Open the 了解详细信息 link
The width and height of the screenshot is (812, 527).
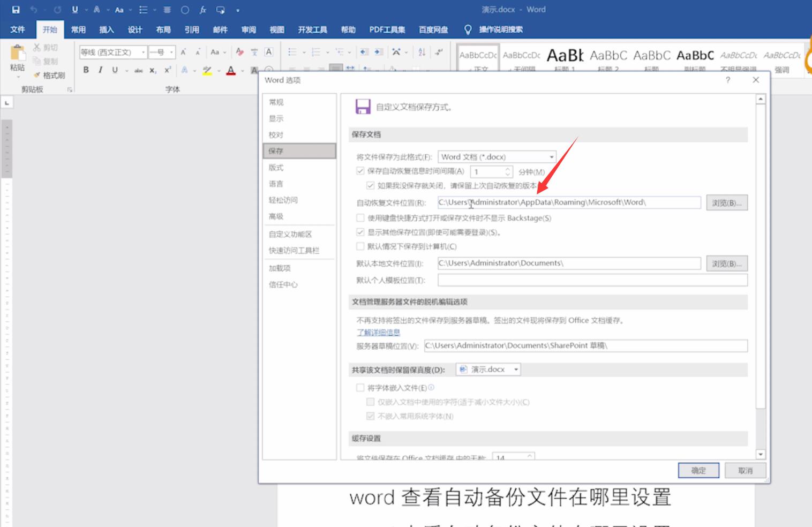pos(378,332)
